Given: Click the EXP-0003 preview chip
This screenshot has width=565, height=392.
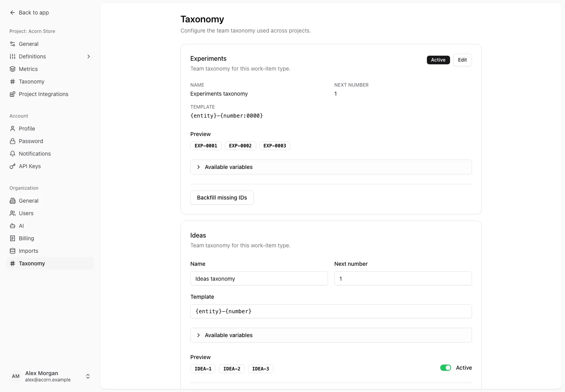Looking at the screenshot, I should coord(275,146).
